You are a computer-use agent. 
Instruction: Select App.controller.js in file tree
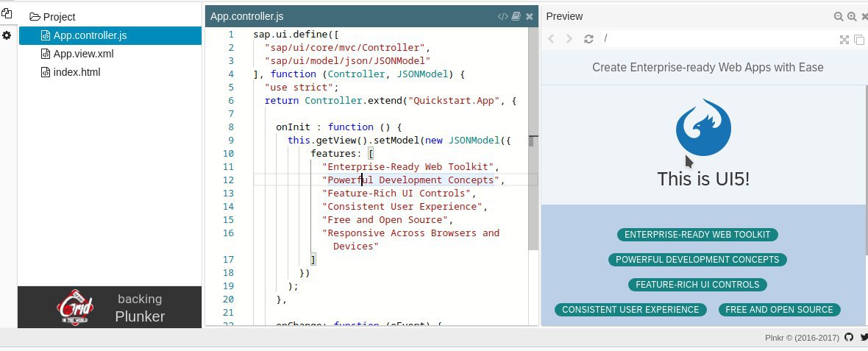point(110,35)
